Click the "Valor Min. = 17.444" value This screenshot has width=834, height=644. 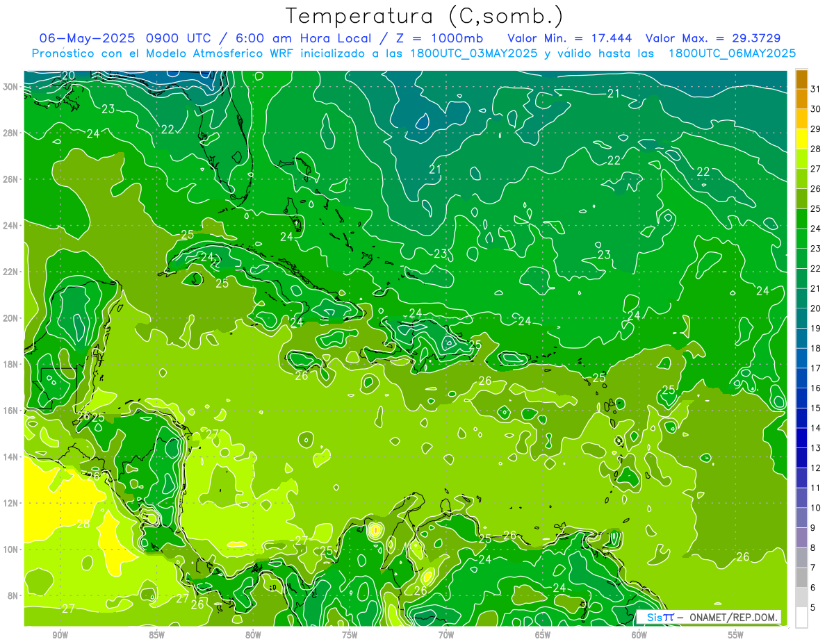571,38
